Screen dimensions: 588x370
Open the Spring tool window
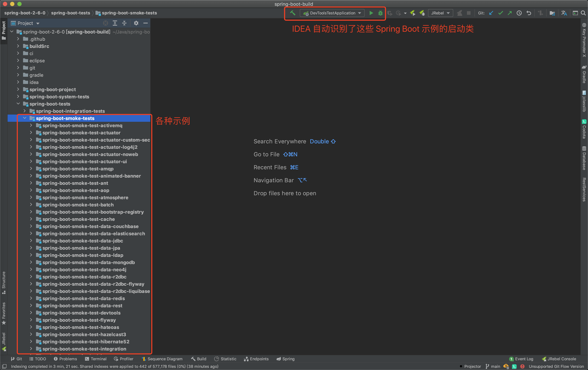(286, 359)
